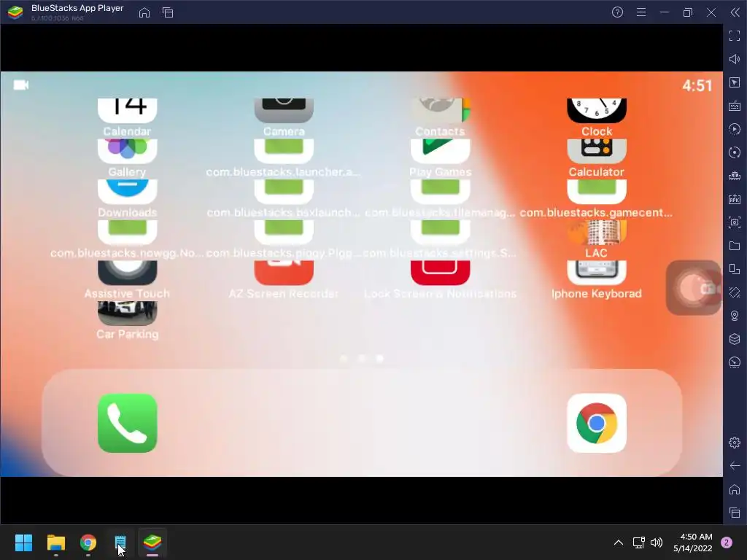Launch AZ Screen Recorder app
Viewport: 747px width, 560px height.
point(284,273)
